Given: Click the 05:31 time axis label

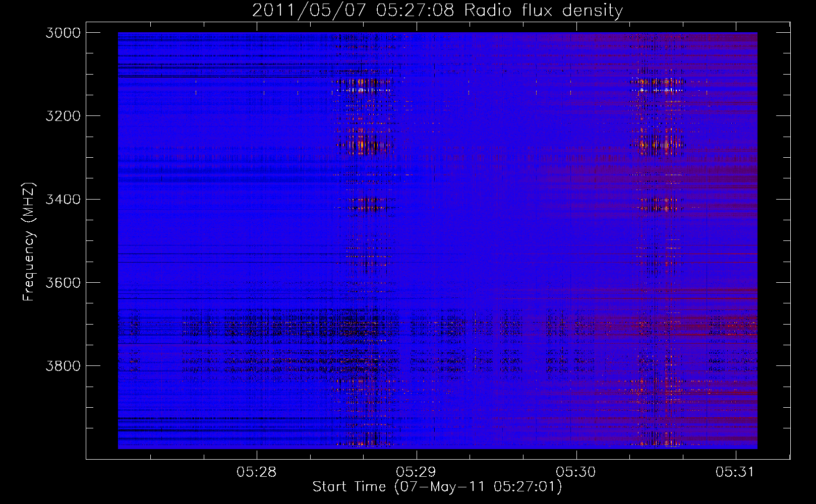Looking at the screenshot, I should (735, 472).
